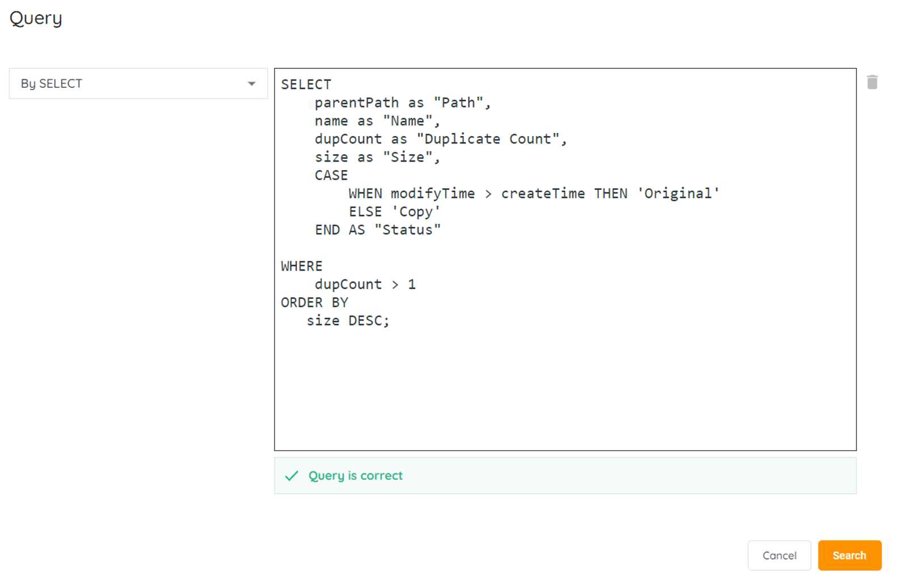The image size is (908, 588).
Task: Cancel the query dialog
Action: click(779, 555)
